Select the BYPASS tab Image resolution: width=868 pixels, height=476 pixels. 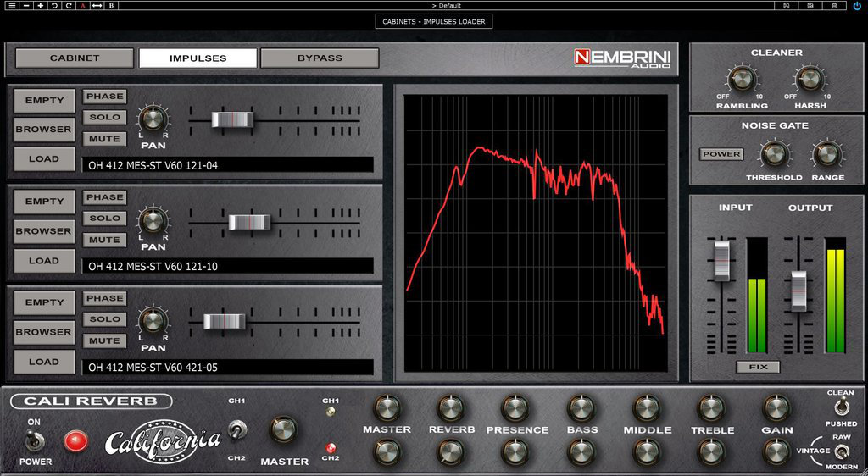pyautogui.click(x=320, y=58)
